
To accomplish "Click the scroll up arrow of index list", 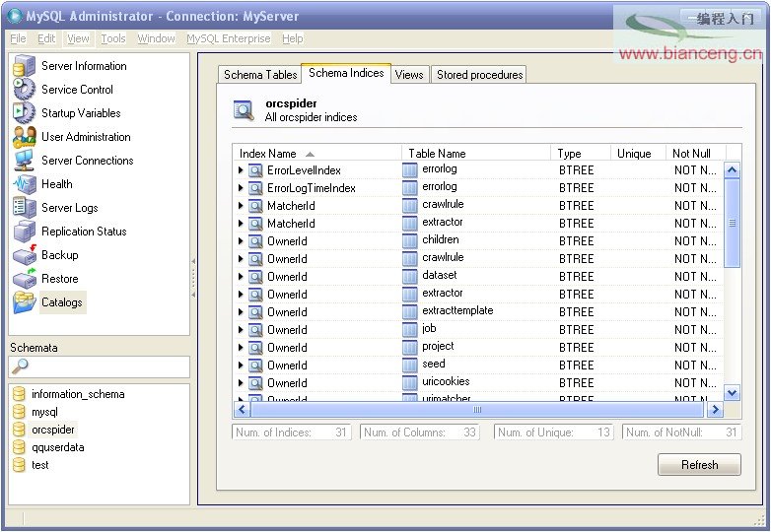I will (x=733, y=170).
